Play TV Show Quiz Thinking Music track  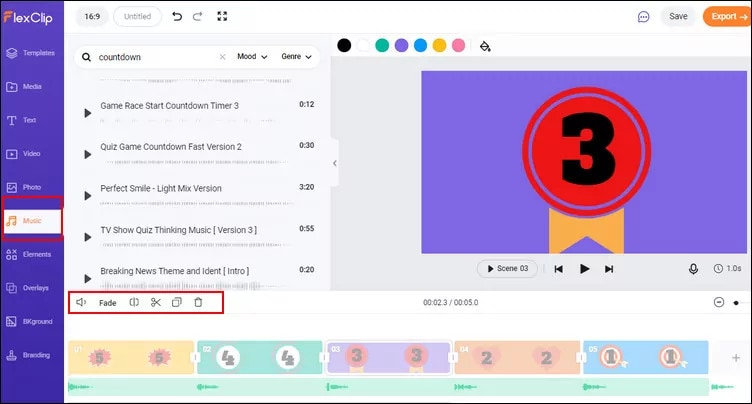tap(87, 237)
